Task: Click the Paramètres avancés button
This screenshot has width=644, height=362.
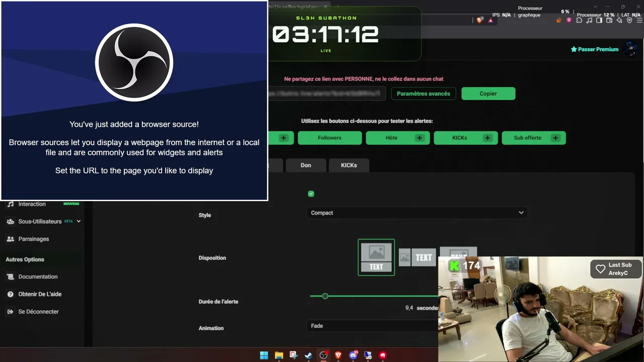Action: pos(424,94)
